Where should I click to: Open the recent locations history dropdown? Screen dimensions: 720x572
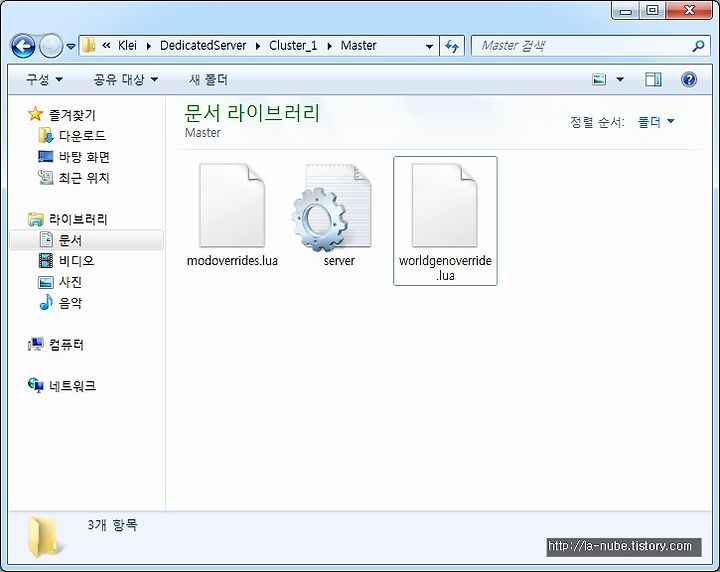click(71, 46)
